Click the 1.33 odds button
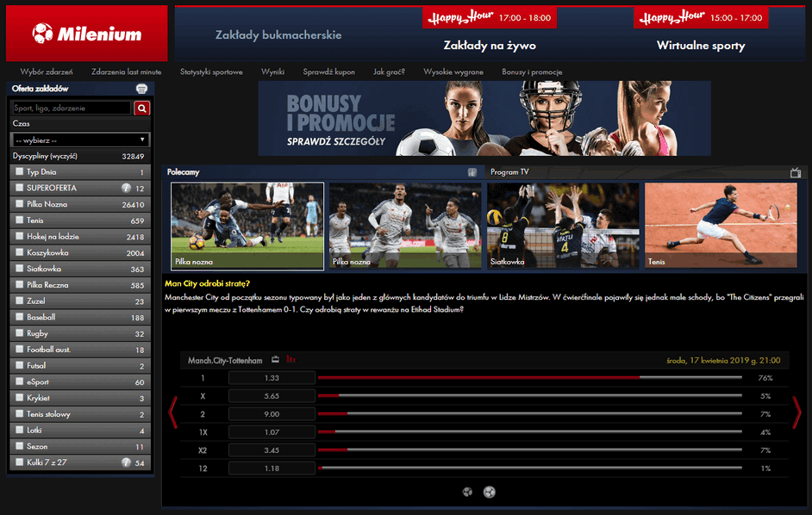This screenshot has width=812, height=515. [x=272, y=378]
